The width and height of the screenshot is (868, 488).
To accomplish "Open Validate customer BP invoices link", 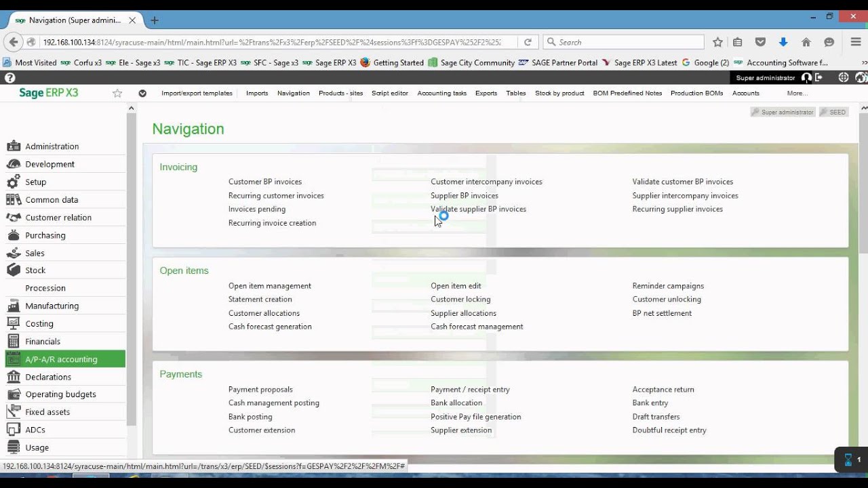I will (683, 182).
